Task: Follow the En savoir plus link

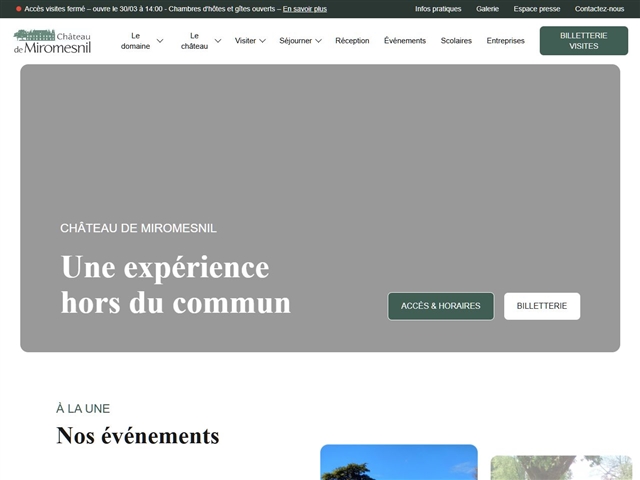Action: tap(304, 9)
